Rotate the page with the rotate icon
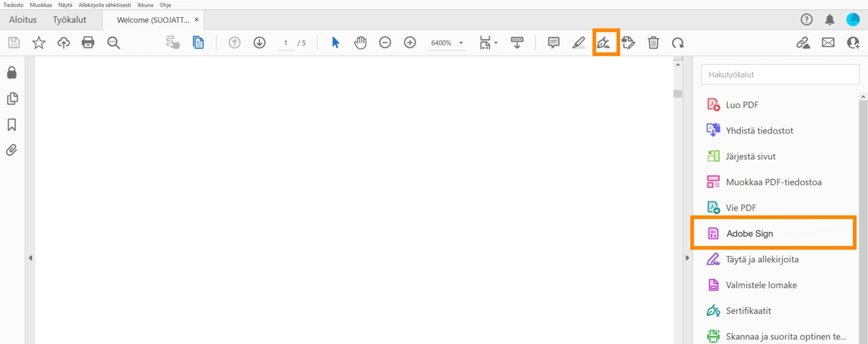Image resolution: width=868 pixels, height=344 pixels. [x=678, y=43]
